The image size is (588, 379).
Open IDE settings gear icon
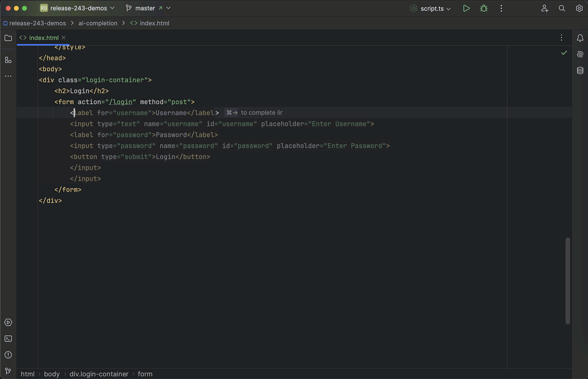click(579, 8)
